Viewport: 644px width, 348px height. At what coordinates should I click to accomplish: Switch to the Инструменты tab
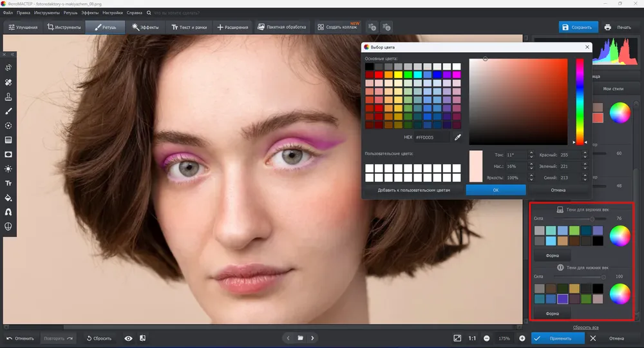64,27
